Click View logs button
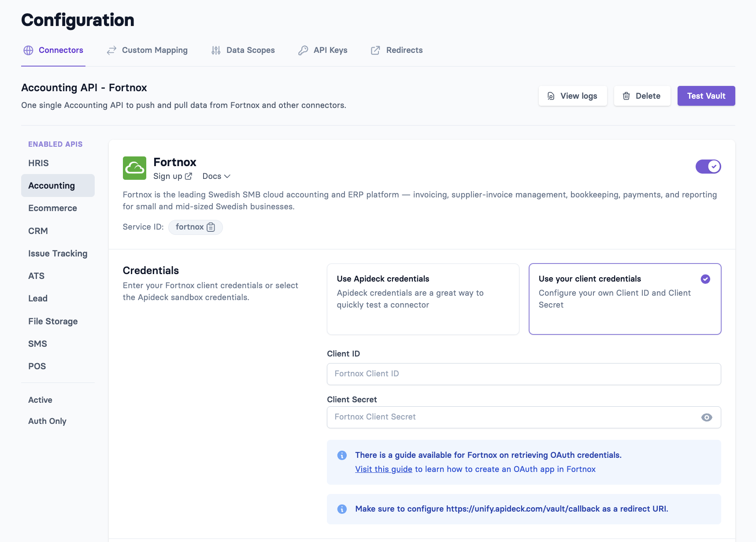756x542 pixels. [573, 96]
